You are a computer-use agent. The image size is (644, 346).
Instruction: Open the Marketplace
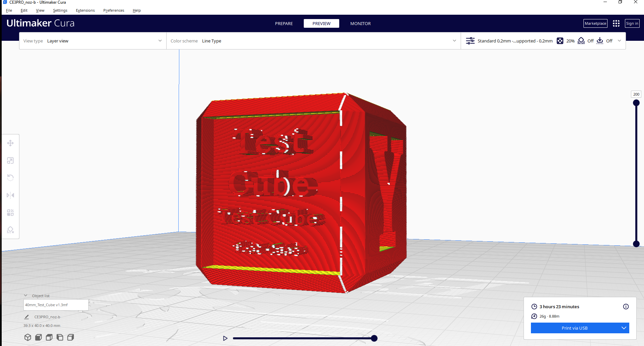595,23
